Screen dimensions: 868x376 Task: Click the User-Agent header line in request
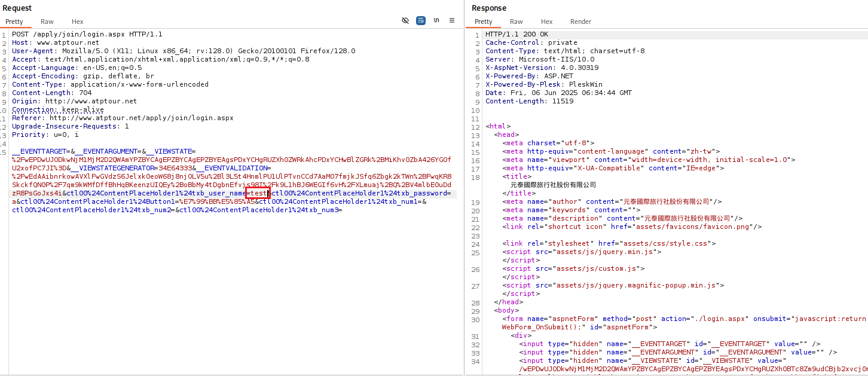pos(184,51)
